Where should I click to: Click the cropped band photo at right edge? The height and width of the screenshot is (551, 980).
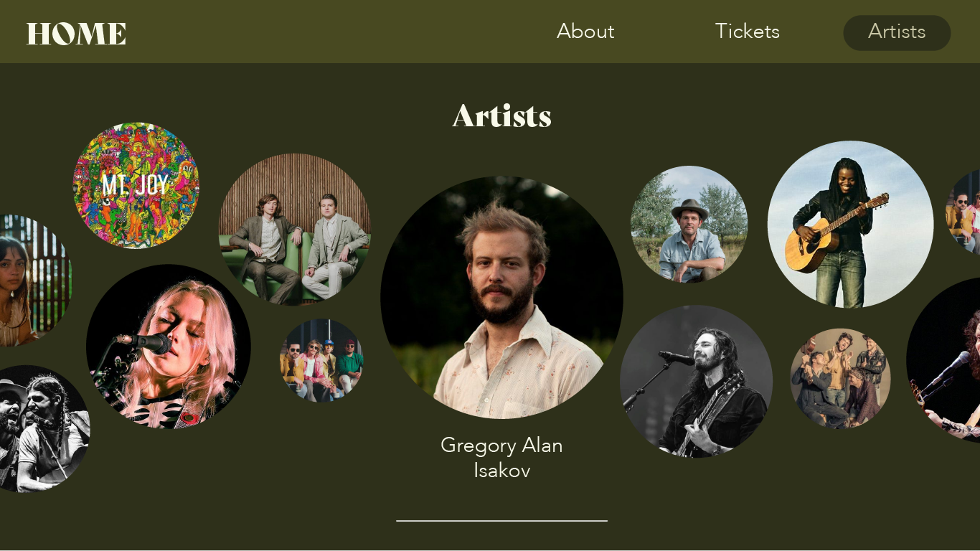[x=963, y=212]
